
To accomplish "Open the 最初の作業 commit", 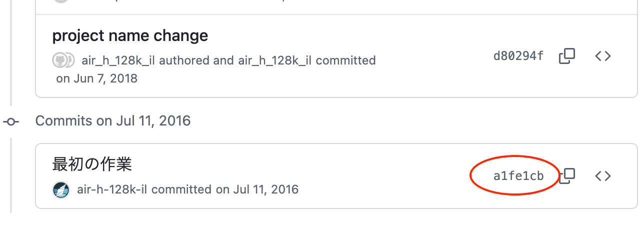I will tap(92, 164).
